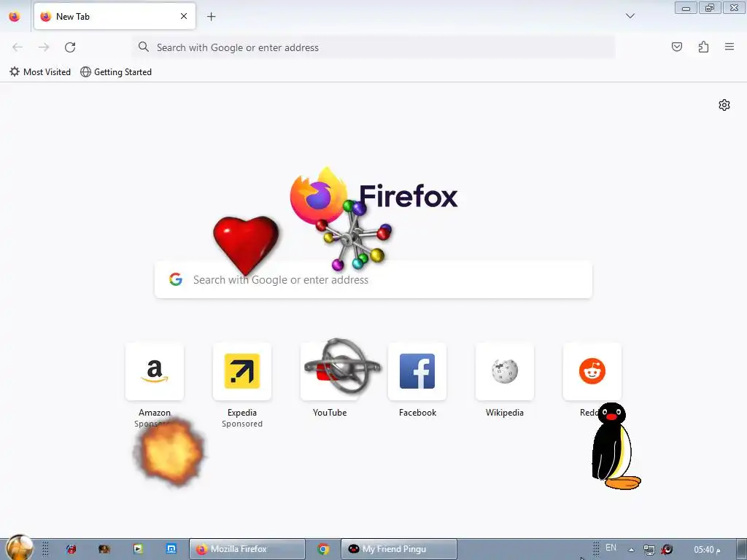Viewport: 747px width, 560px height.
Task: Open the Facebook shortcut tile
Action: click(x=417, y=371)
